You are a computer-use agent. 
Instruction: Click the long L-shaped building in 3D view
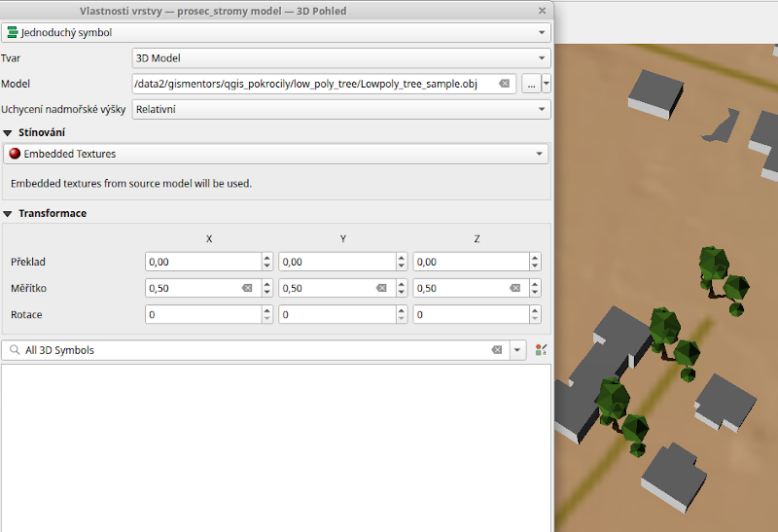pos(605,372)
